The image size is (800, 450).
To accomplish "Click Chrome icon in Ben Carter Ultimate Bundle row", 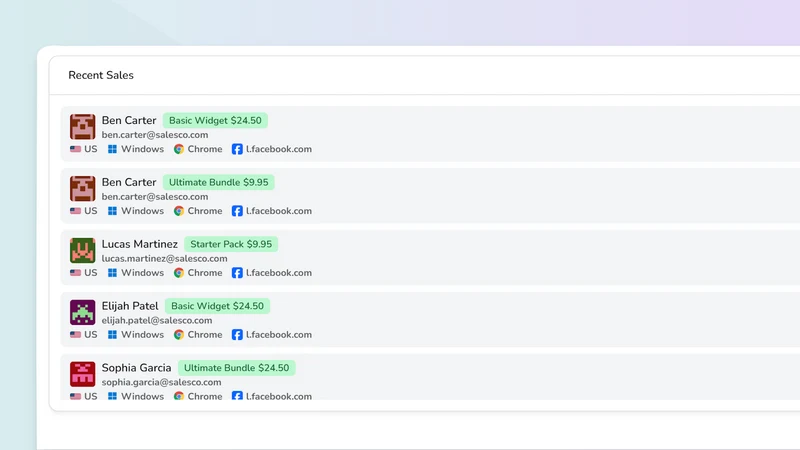I will pyautogui.click(x=179, y=211).
